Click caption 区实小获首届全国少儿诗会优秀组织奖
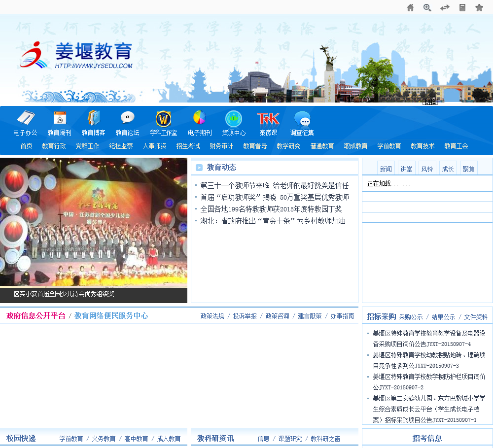Image resolution: width=493 pixels, height=448 pixels. 64,294
